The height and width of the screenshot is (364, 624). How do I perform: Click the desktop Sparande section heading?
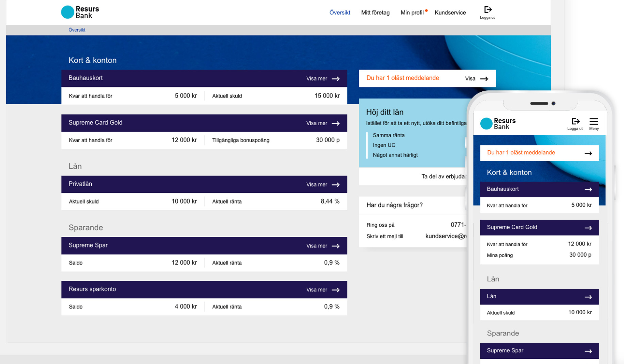pos(86,228)
